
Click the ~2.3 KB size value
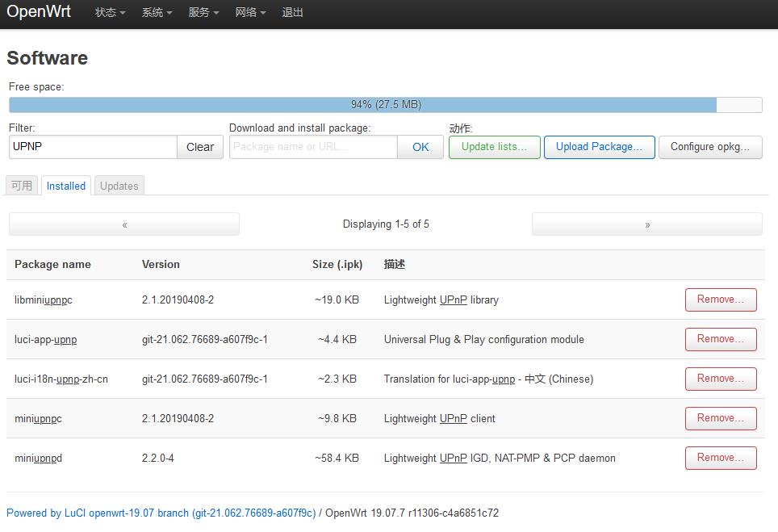(337, 379)
